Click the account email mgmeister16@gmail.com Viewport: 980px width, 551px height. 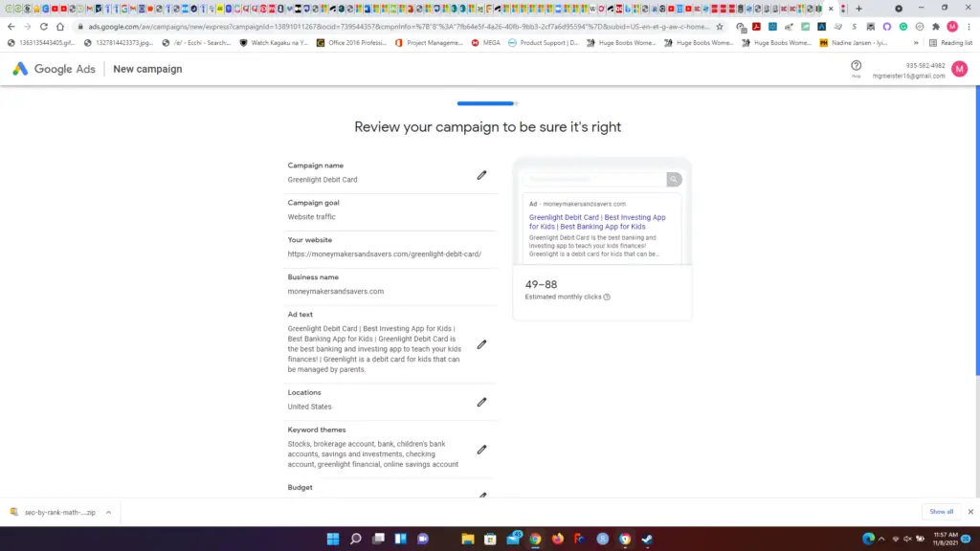(x=909, y=77)
